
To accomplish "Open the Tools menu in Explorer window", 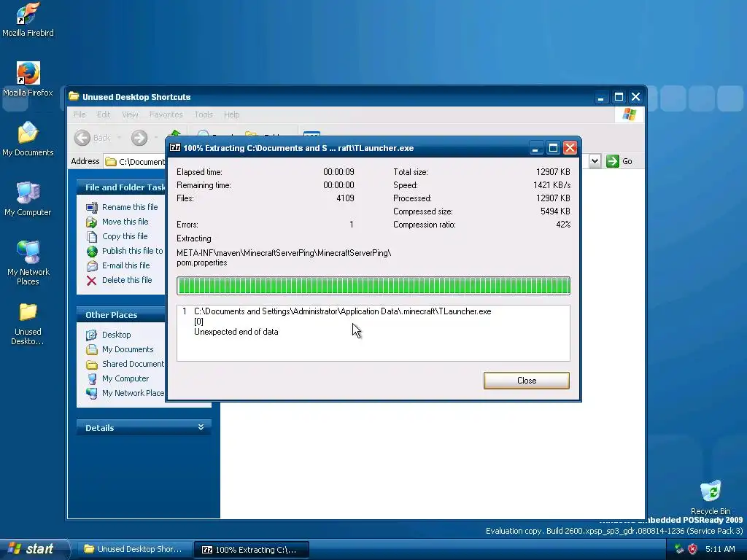I will point(204,114).
